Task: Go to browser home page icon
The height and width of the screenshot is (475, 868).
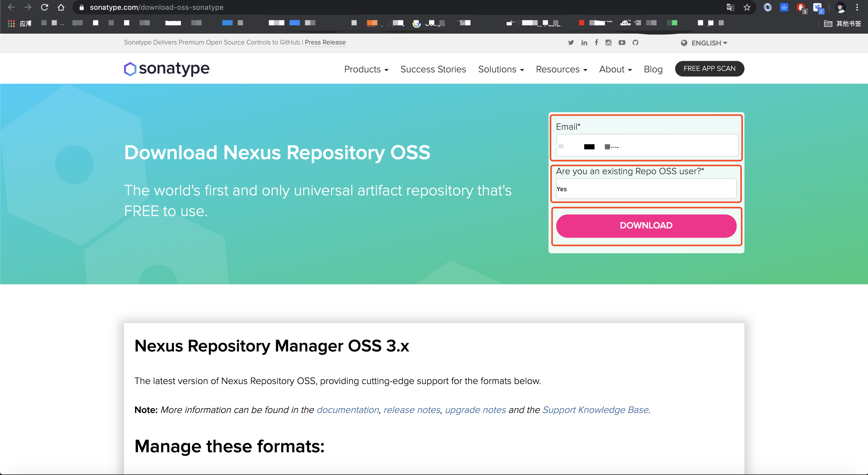Action: click(x=61, y=7)
